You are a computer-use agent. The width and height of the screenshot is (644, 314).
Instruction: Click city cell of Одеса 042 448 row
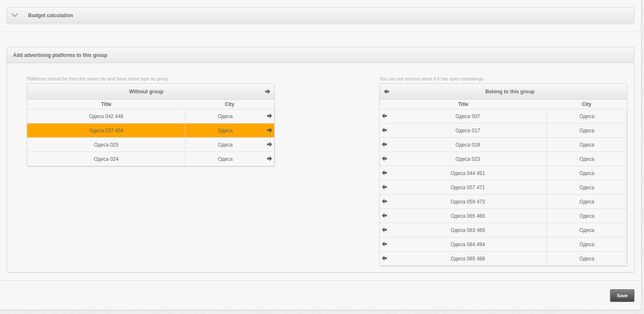[x=225, y=116]
